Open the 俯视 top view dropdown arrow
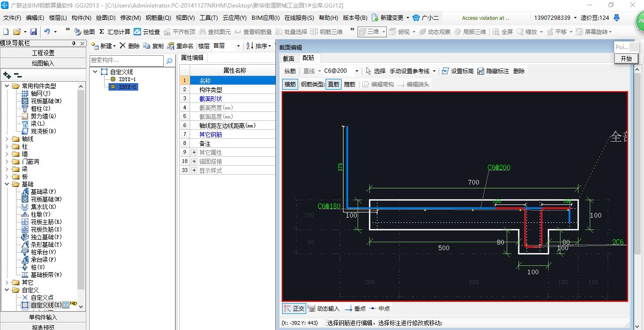 click(414, 32)
